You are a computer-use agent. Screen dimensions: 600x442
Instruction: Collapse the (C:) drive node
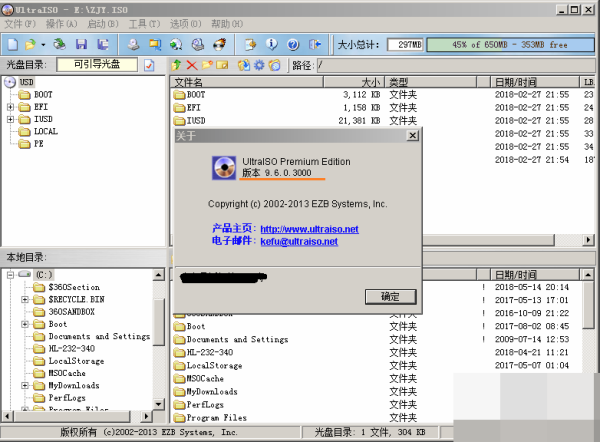tap(10, 274)
